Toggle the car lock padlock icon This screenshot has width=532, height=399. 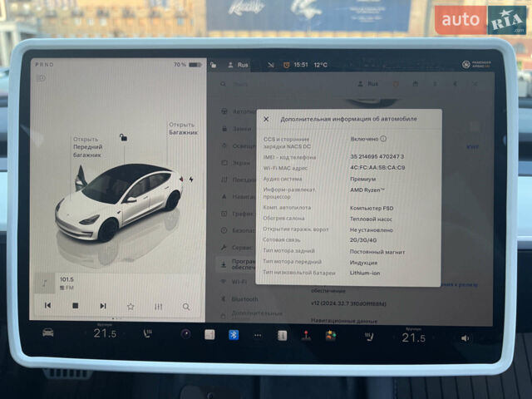(124, 137)
